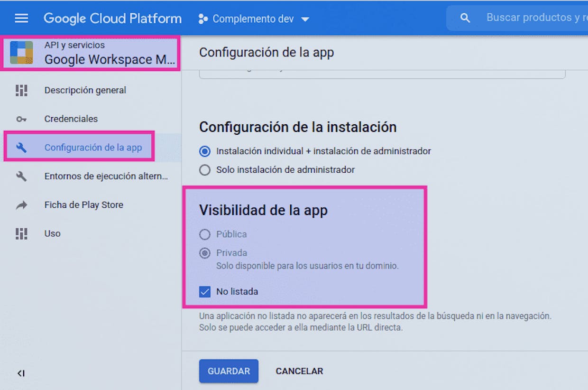
Task: Click the Una aplicación no listada description text
Action: 375,322
